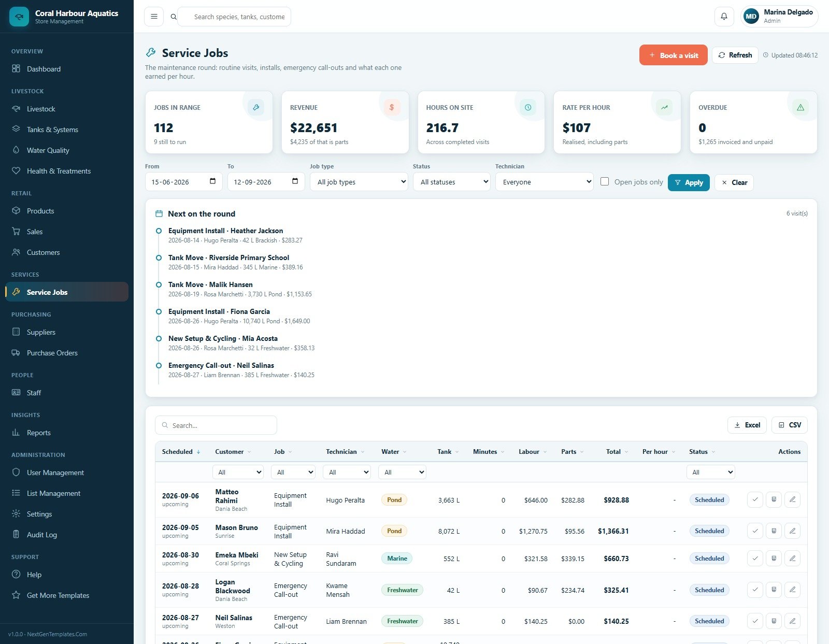This screenshot has width=829, height=644.
Task: Mark Mason Bruno's job complete with the checkmark
Action: pyautogui.click(x=755, y=531)
